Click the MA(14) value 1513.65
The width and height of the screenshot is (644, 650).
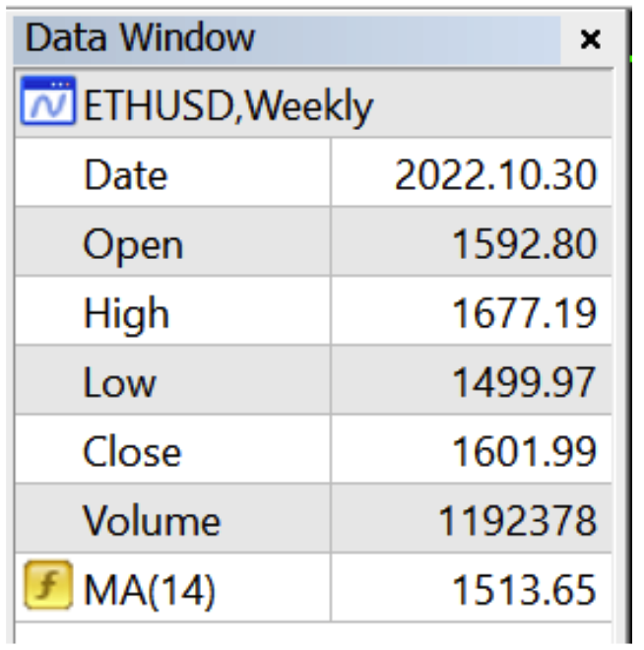pyautogui.click(x=524, y=590)
